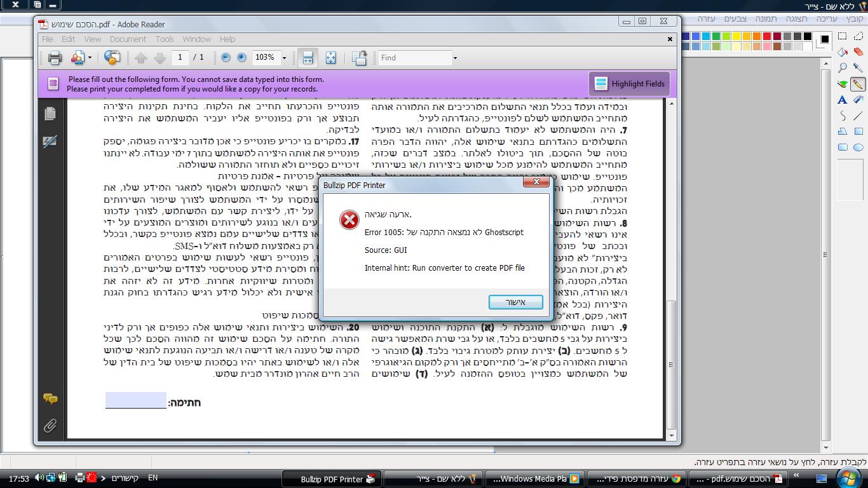
Task: Select the Paint text tool
Action: click(x=843, y=100)
